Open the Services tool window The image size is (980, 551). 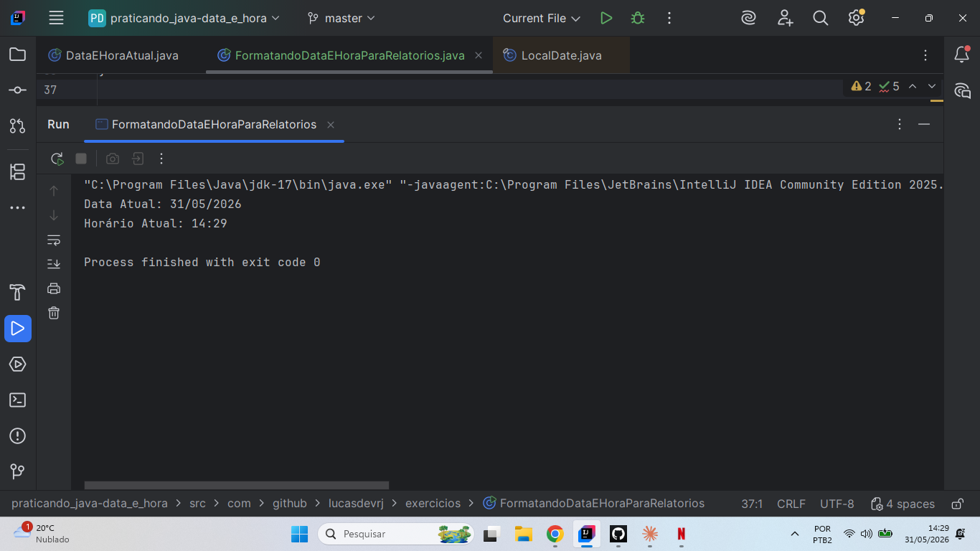(18, 364)
